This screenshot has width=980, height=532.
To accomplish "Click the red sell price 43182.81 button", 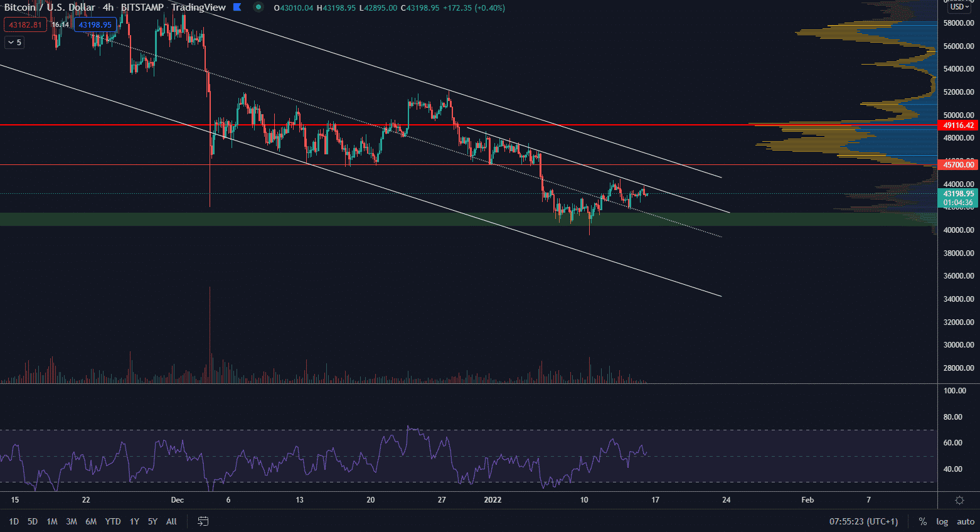I will 26,25.
